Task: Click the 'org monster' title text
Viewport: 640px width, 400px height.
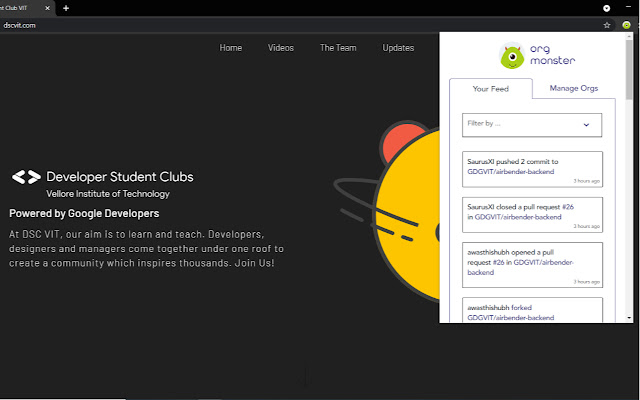Action: [x=552, y=55]
